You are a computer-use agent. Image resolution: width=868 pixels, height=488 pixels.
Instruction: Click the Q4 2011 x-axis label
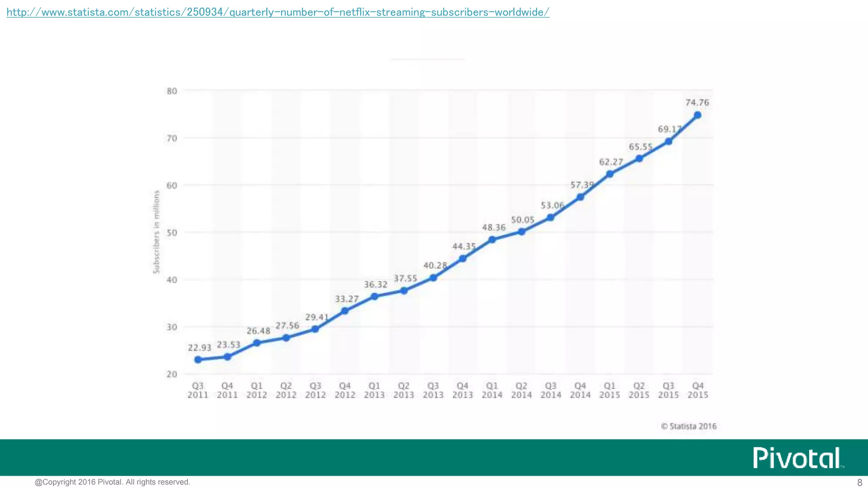click(227, 390)
